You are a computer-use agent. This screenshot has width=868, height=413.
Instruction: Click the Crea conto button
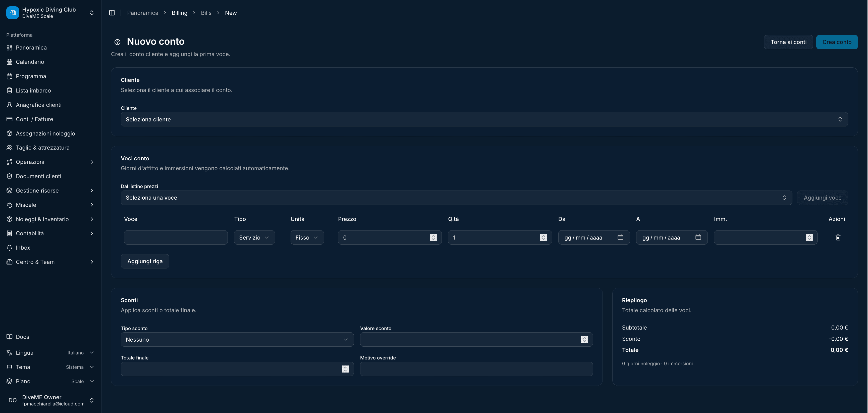pyautogui.click(x=837, y=42)
